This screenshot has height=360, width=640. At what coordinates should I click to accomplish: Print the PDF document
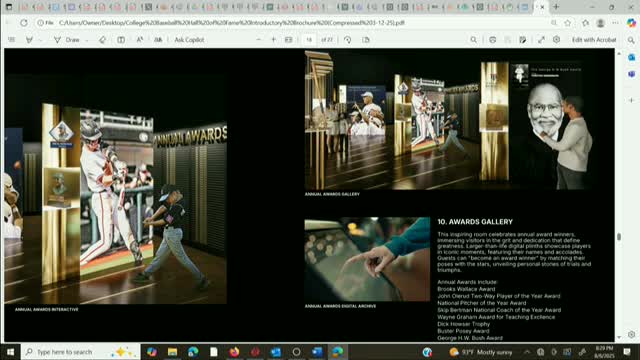tap(493, 40)
